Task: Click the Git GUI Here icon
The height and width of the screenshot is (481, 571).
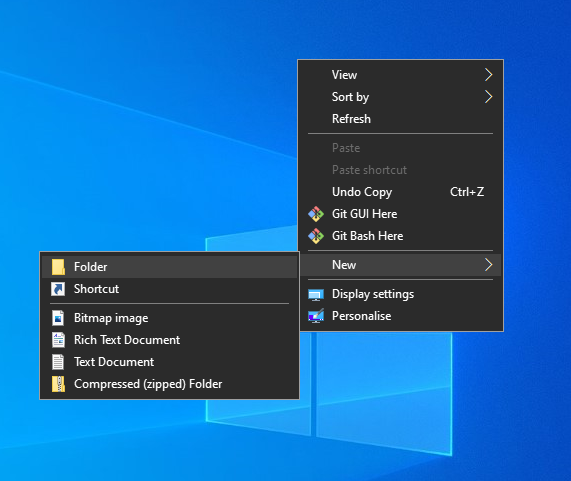Action: click(x=316, y=214)
